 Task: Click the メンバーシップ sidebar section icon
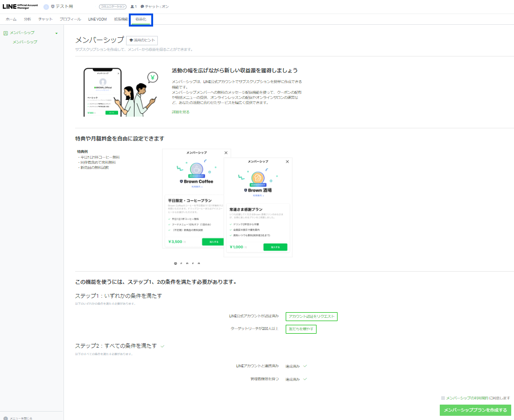[x=6, y=33]
